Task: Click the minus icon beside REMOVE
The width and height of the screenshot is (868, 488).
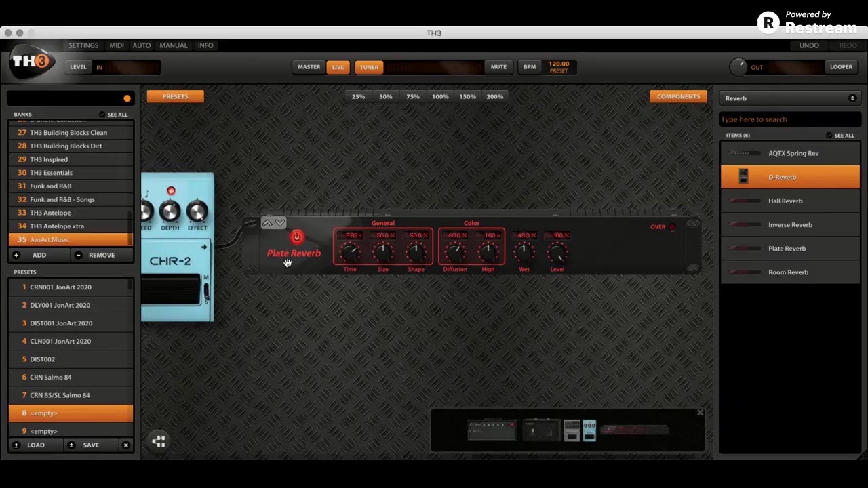Action: [x=78, y=255]
